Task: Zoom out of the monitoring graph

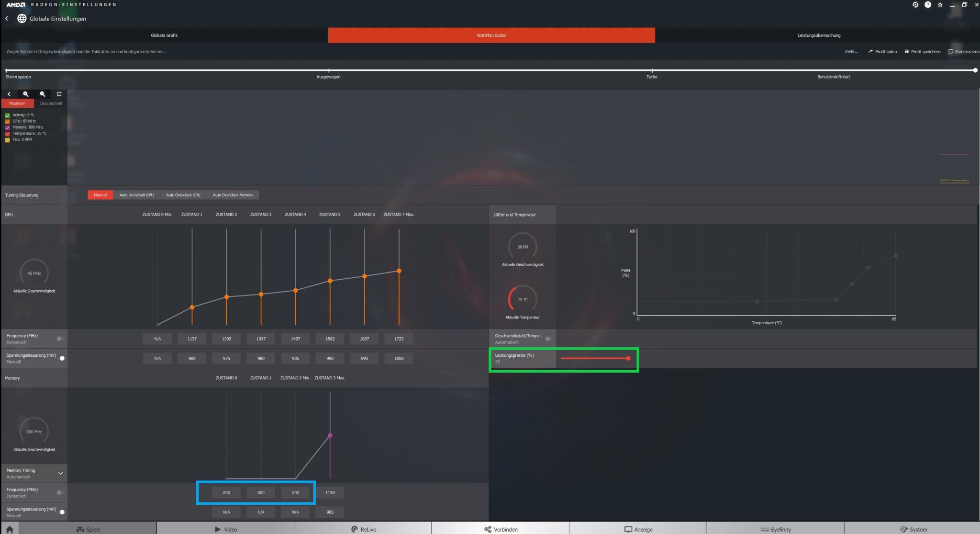Action: pos(43,94)
